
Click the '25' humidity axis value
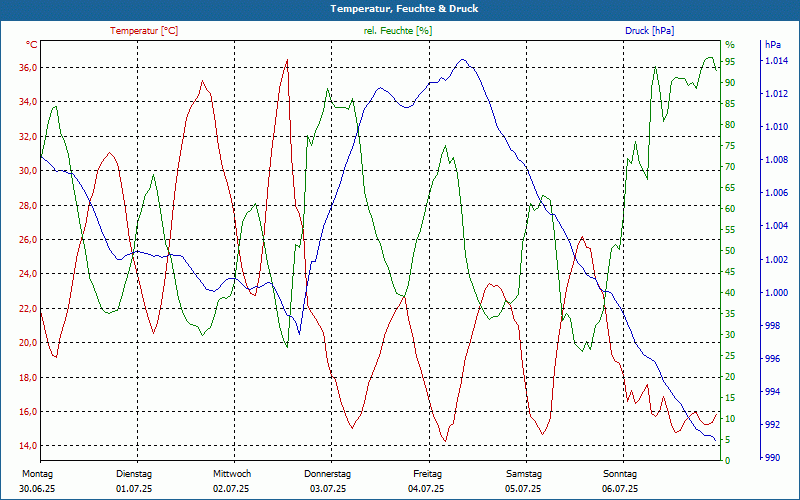[730, 356]
